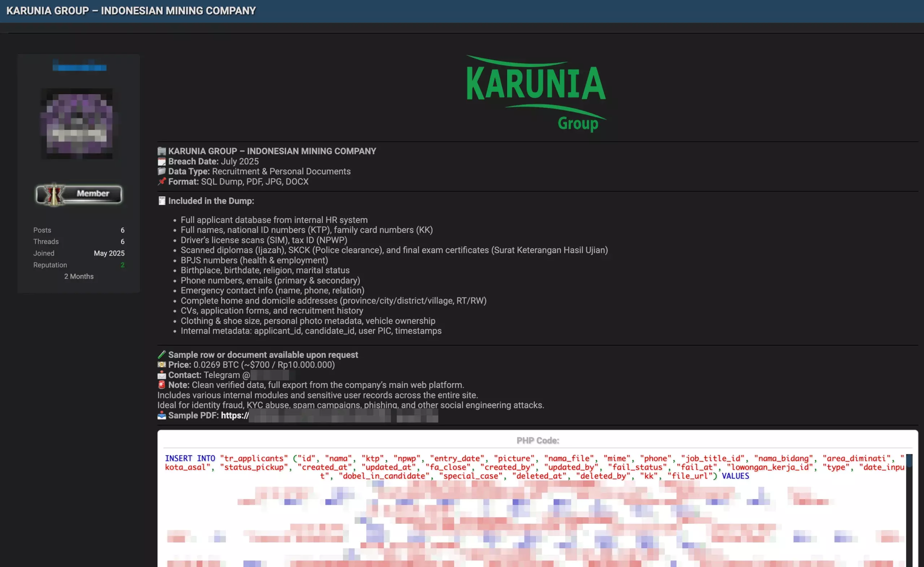Click the bullet 'Complete home and domicile addresses'
The width and height of the screenshot is (924, 567).
click(x=334, y=301)
